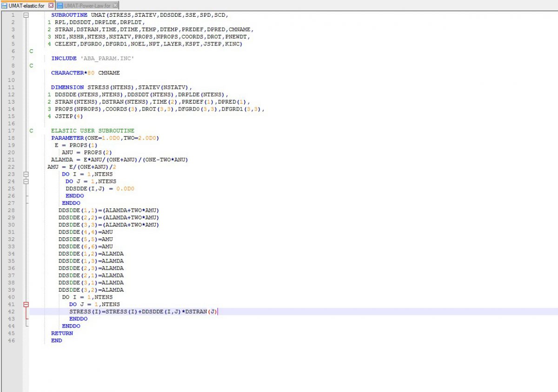Fold the DO J loop on line 24
Image resolution: width=558 pixels, height=392 pixels.
(26, 181)
